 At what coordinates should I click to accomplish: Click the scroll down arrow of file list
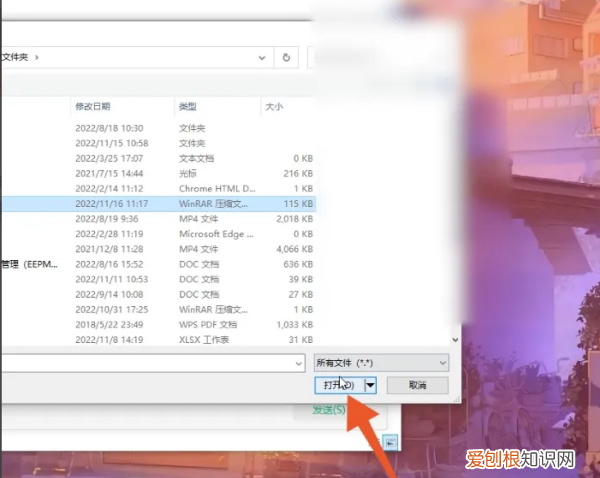(x=455, y=340)
